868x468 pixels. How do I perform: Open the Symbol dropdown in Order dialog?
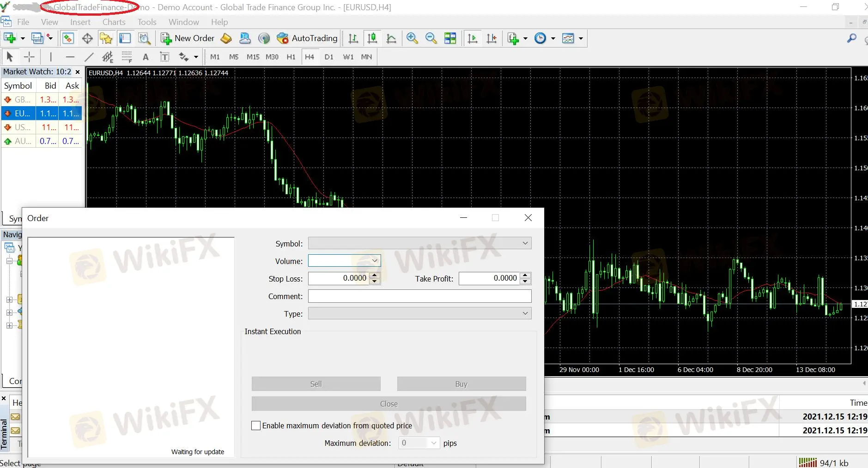click(x=525, y=243)
